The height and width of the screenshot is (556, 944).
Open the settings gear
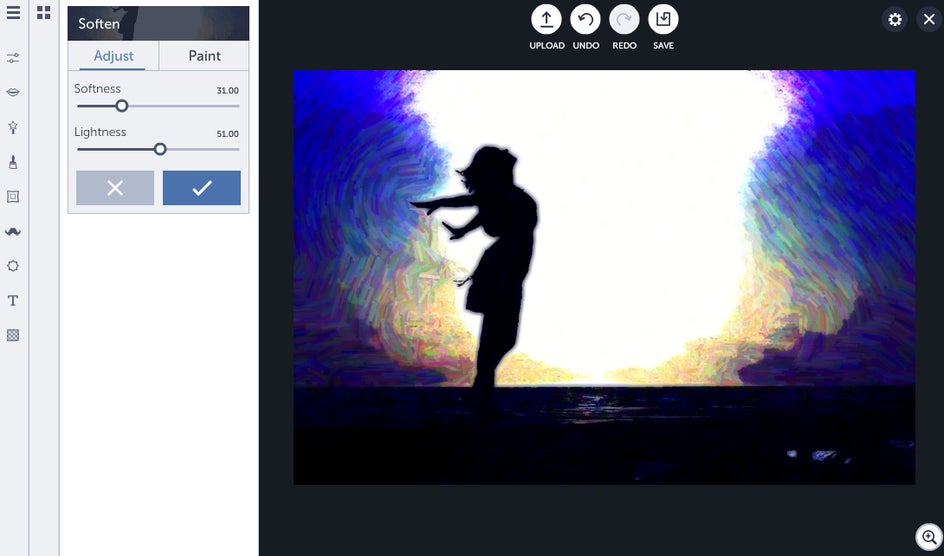coord(895,19)
